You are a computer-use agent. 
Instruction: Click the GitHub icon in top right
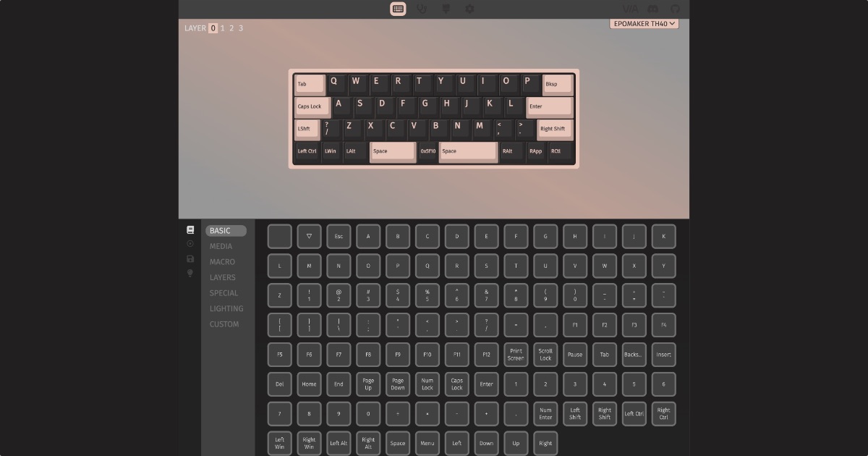[673, 9]
